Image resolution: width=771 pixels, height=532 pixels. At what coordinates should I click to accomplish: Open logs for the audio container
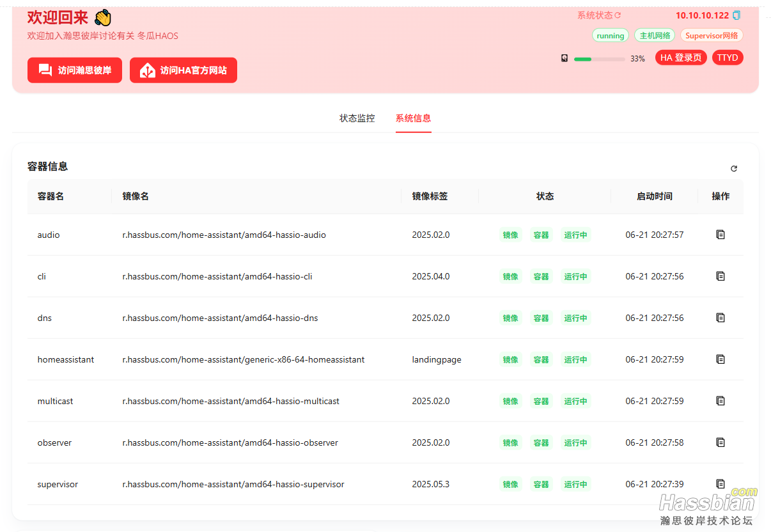coord(720,235)
